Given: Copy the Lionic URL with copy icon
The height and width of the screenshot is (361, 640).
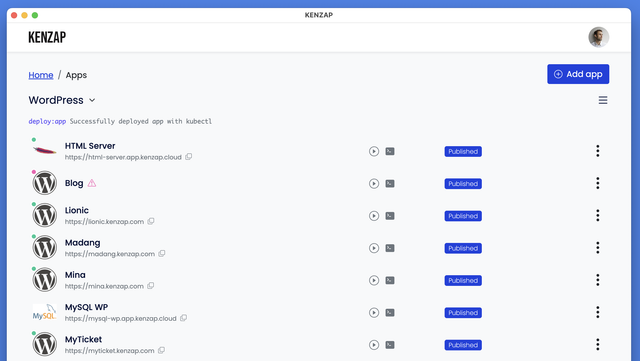Looking at the screenshot, I should (151, 221).
